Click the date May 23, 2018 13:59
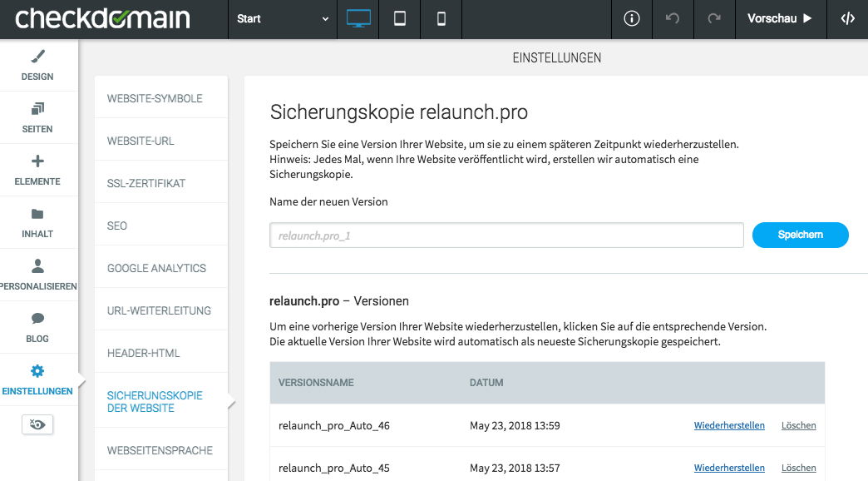Viewport: 868px width, 481px height. 515,425
